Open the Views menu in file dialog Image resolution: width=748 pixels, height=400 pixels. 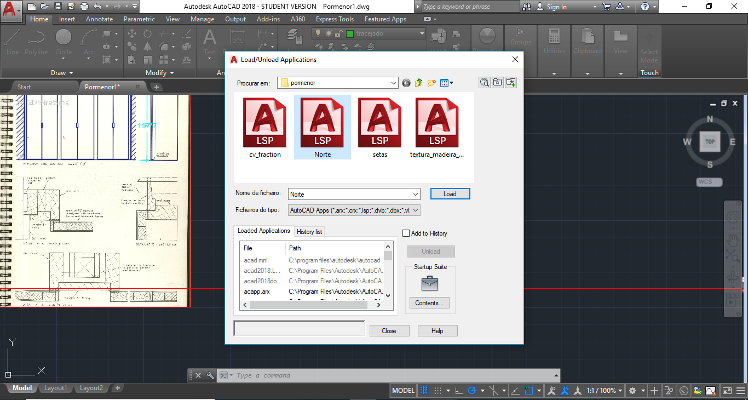[x=447, y=83]
